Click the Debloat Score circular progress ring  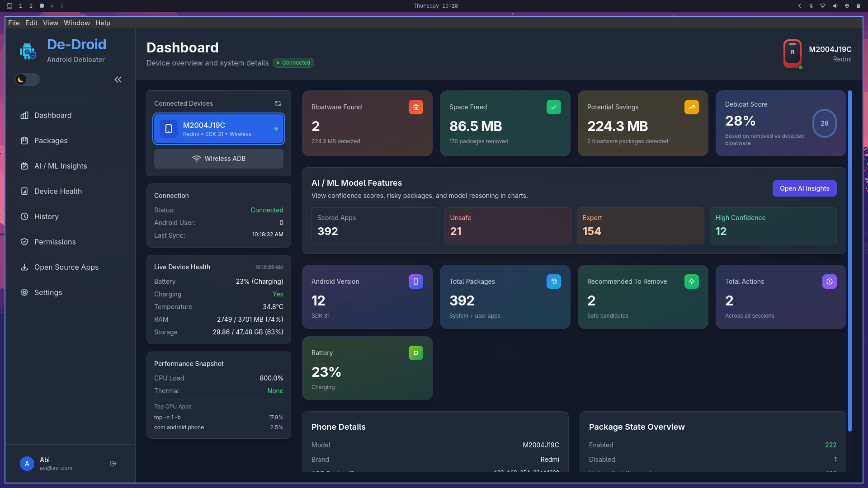click(x=824, y=123)
